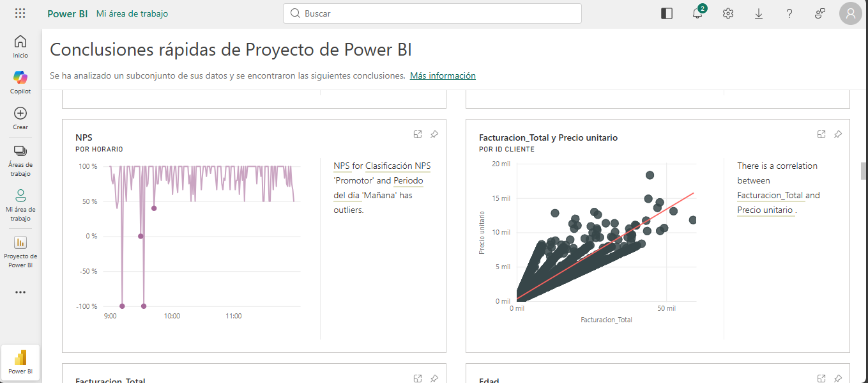Open Proyecto de Power BI sidebar item
This screenshot has height=383, width=868.
[20, 252]
